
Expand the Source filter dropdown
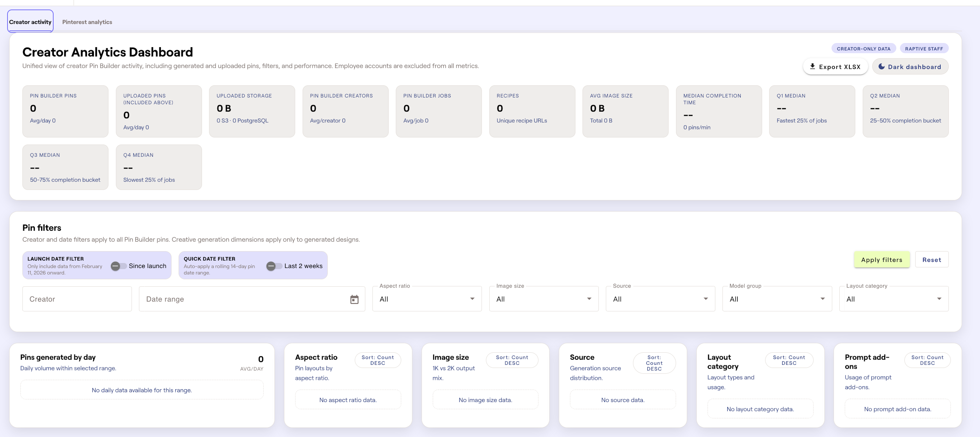coord(660,299)
